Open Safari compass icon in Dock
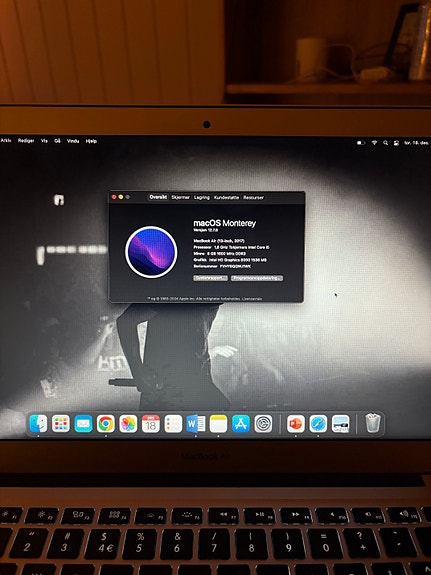431x575 pixels. 318,424
